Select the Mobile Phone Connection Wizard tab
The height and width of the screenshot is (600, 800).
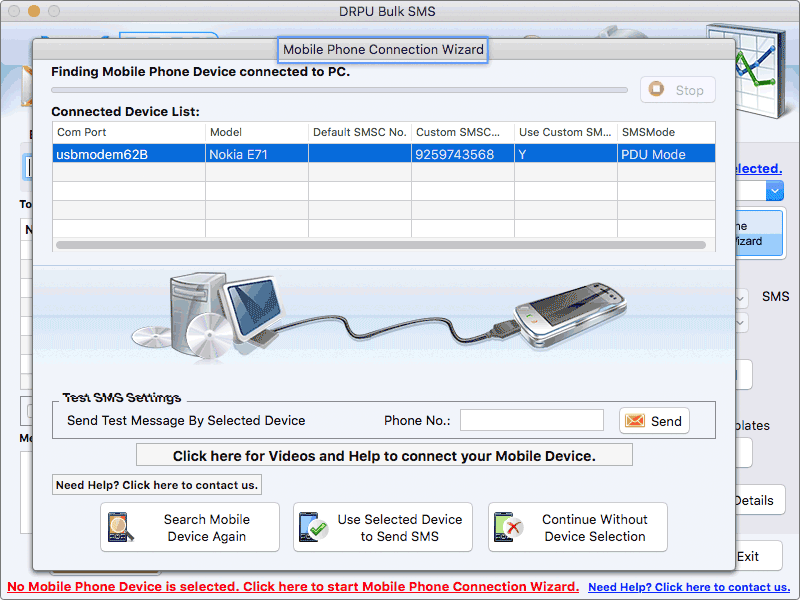point(383,48)
